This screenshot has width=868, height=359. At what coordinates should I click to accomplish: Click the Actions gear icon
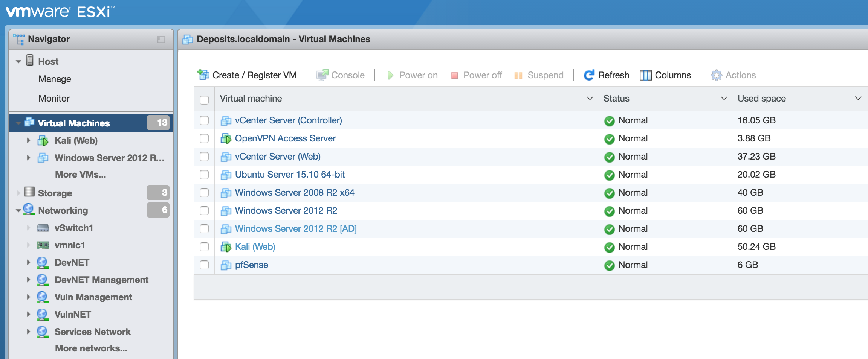coord(716,75)
